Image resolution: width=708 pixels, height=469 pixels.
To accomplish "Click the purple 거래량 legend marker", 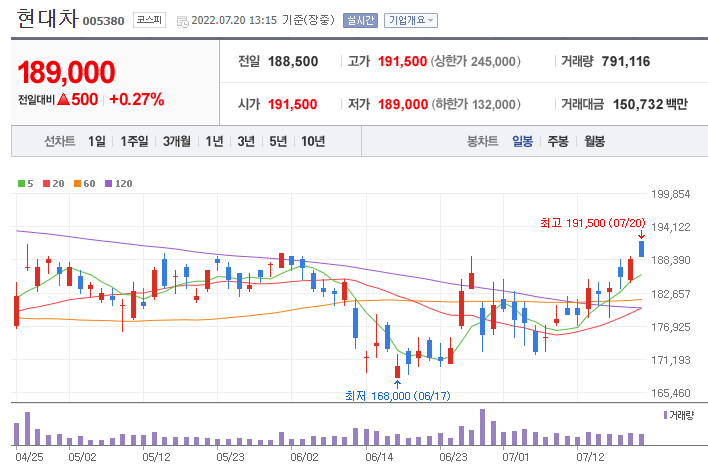I will coord(666,415).
